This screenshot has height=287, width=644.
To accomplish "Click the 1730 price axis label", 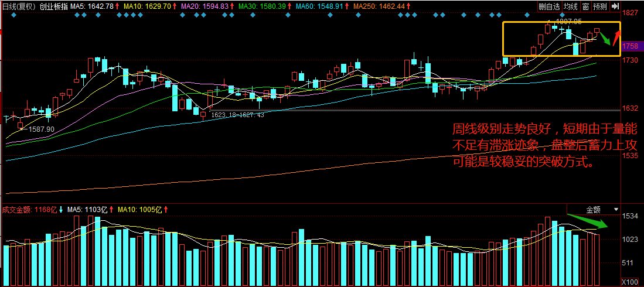I will pyautogui.click(x=629, y=60).
